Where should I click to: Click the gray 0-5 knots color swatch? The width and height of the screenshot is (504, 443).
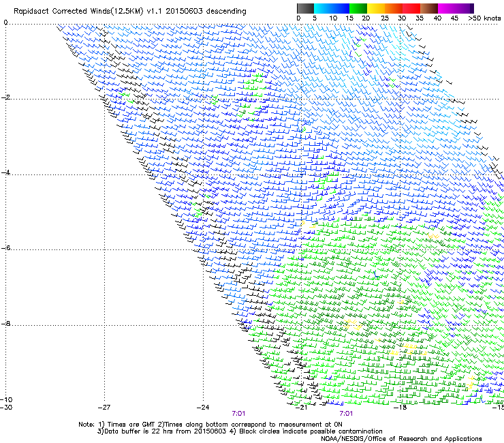click(x=305, y=8)
